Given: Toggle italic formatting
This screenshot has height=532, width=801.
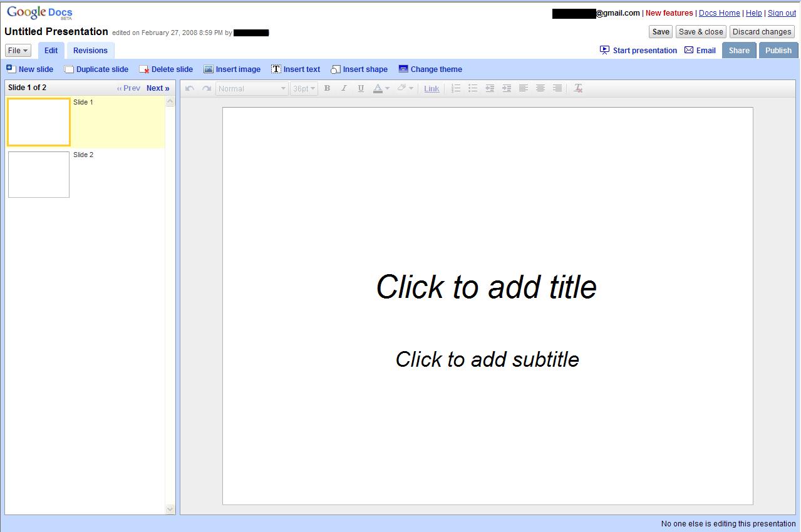Looking at the screenshot, I should click(x=344, y=88).
